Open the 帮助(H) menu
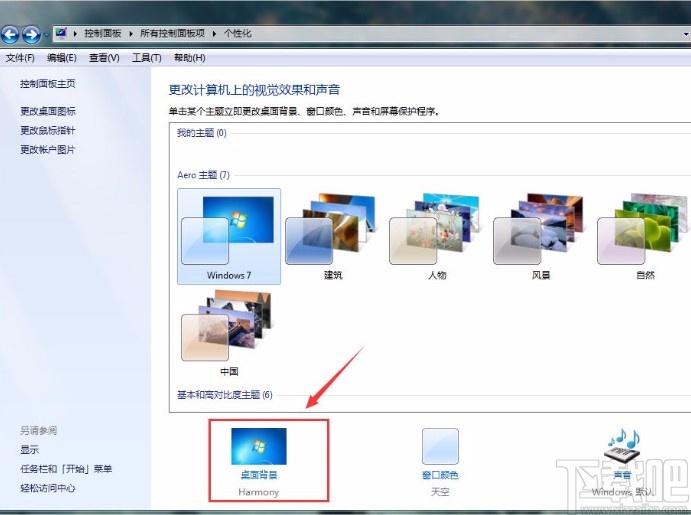This screenshot has height=515, width=691. pyautogui.click(x=189, y=58)
